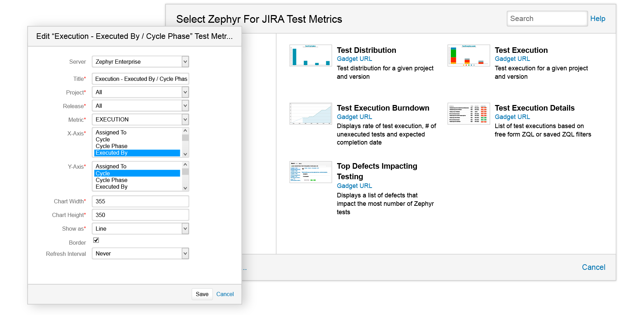Click the X-Axis list scroll-up arrow
Image resolution: width=644 pixels, height=315 pixels.
point(185,131)
